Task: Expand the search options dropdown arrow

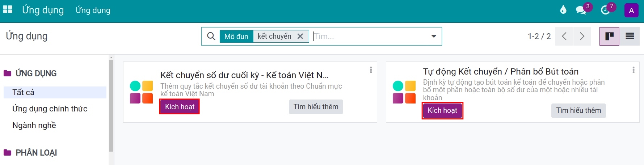Action: [434, 36]
